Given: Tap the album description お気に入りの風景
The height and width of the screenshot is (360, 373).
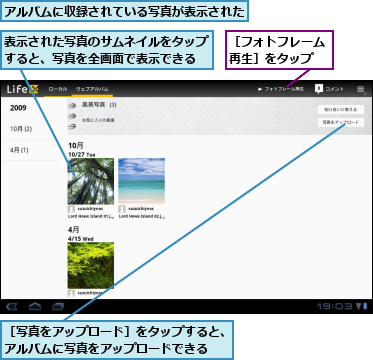Looking at the screenshot, I should [98, 120].
